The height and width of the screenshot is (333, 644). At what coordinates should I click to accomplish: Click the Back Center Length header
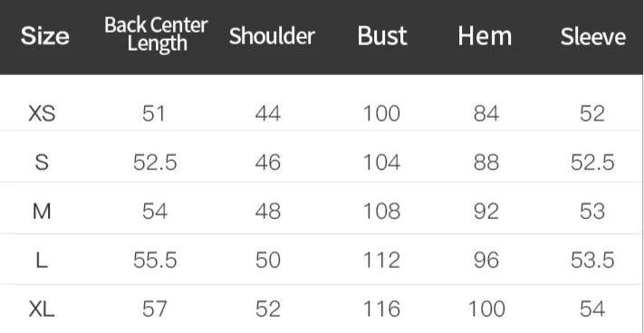[x=156, y=35]
